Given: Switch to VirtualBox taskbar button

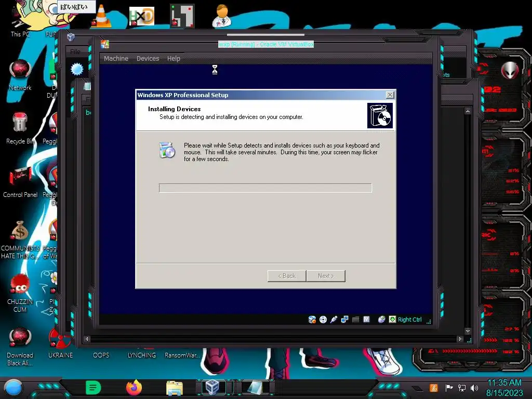Looking at the screenshot, I should [x=213, y=387].
